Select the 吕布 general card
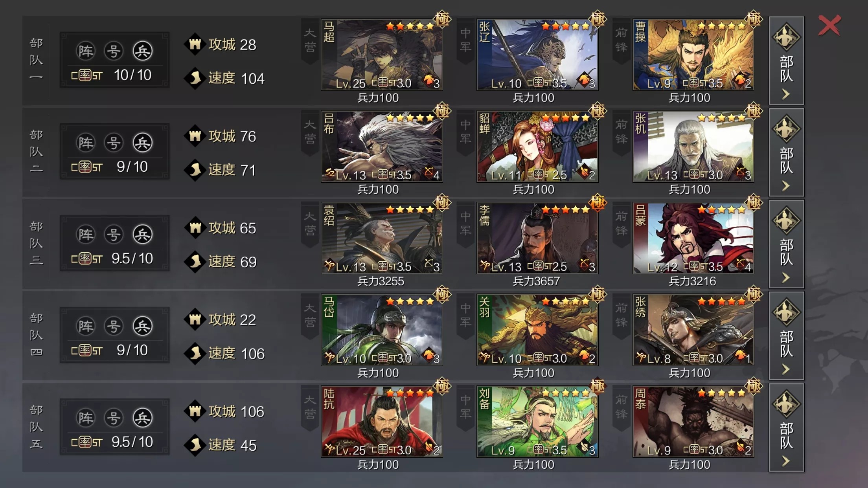Image resolution: width=868 pixels, height=488 pixels. [382, 147]
